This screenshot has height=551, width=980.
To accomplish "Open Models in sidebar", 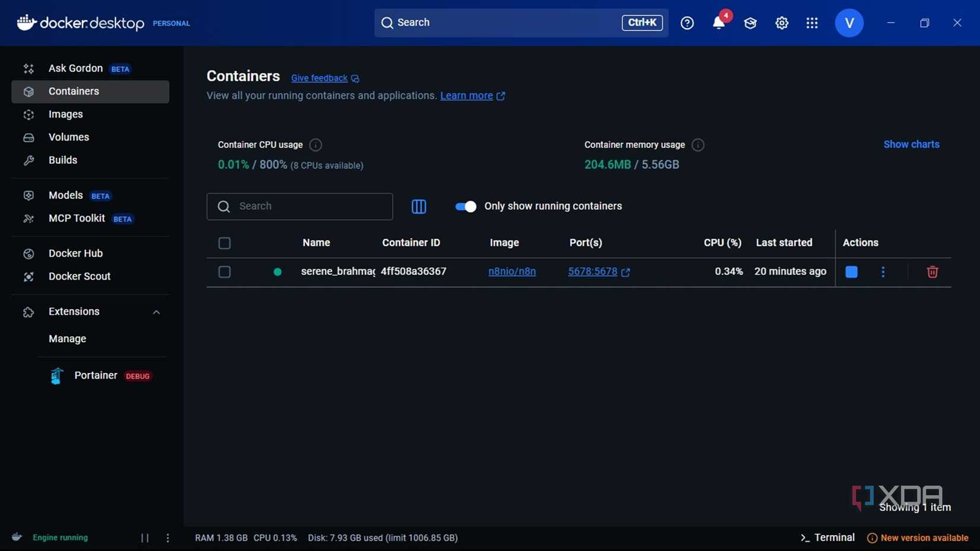I will click(x=90, y=195).
